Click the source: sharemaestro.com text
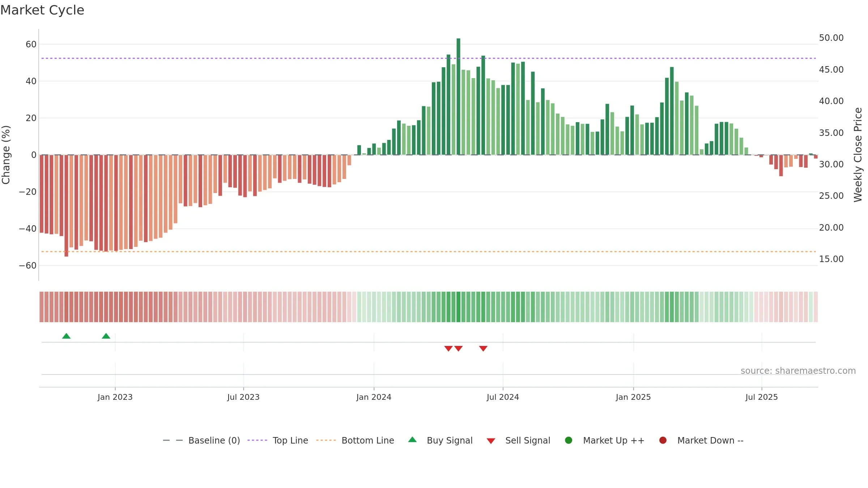Image resolution: width=868 pixels, height=488 pixels. click(798, 371)
